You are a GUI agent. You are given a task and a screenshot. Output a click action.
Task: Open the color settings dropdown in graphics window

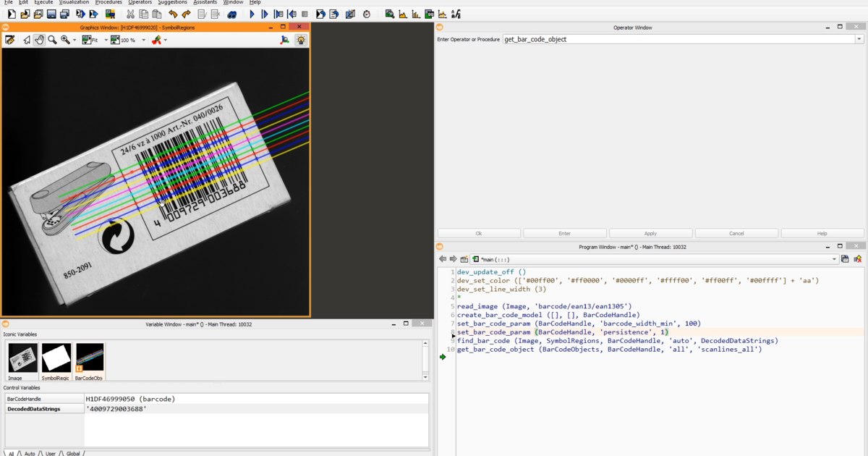pyautogui.click(x=166, y=40)
